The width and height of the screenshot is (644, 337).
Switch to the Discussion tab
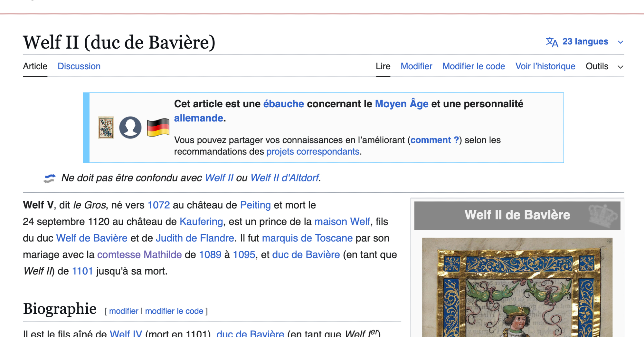pos(79,66)
